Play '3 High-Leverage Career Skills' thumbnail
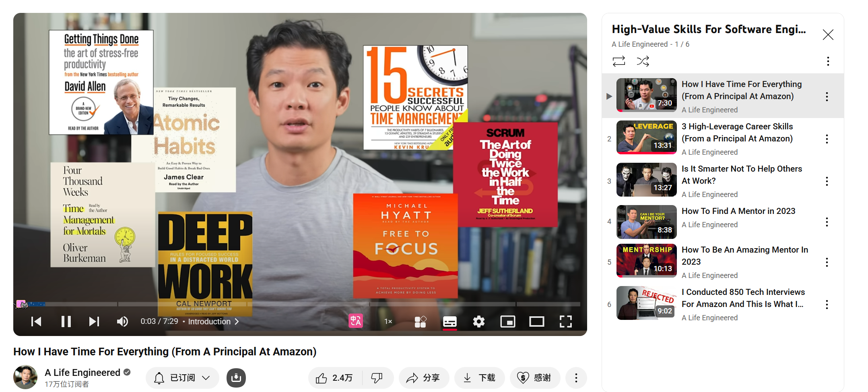The height and width of the screenshot is (392, 868). click(647, 137)
